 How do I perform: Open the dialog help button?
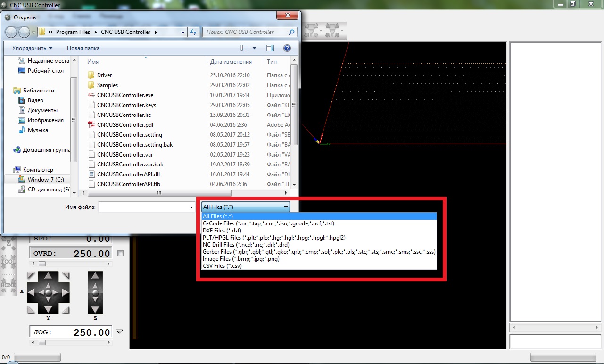(x=287, y=48)
